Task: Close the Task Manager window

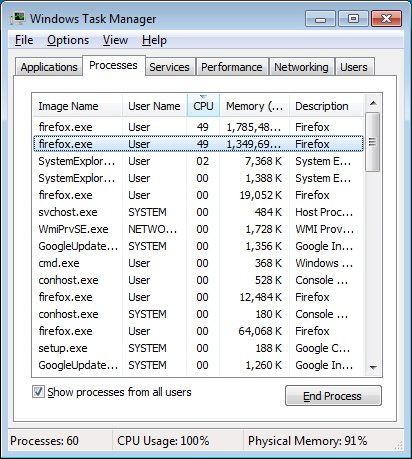Action: [386, 18]
